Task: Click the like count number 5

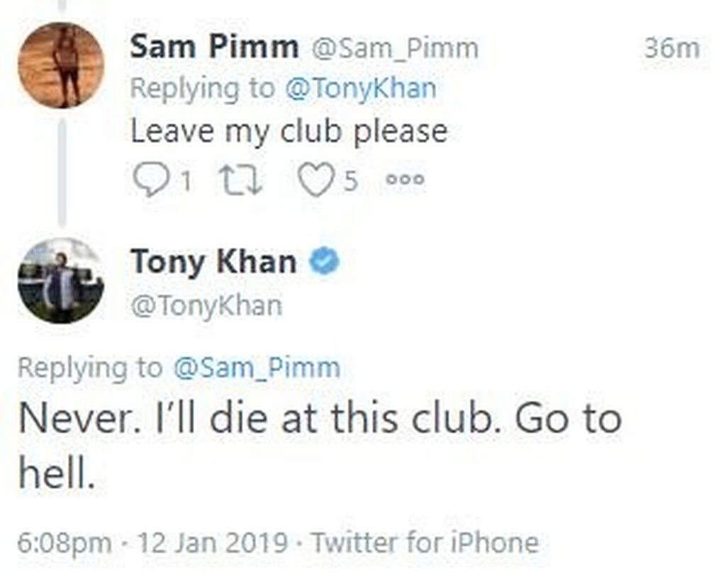Action: (350, 183)
